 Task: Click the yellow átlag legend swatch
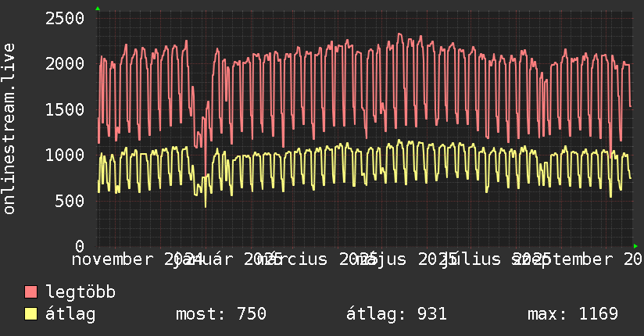(x=30, y=313)
